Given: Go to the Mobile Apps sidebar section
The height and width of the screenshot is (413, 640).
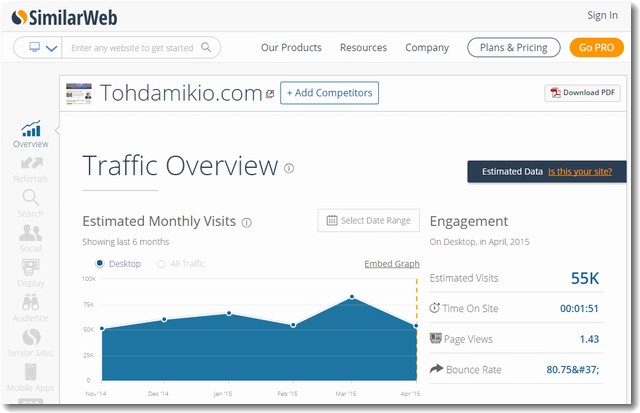Looking at the screenshot, I should coord(31,378).
